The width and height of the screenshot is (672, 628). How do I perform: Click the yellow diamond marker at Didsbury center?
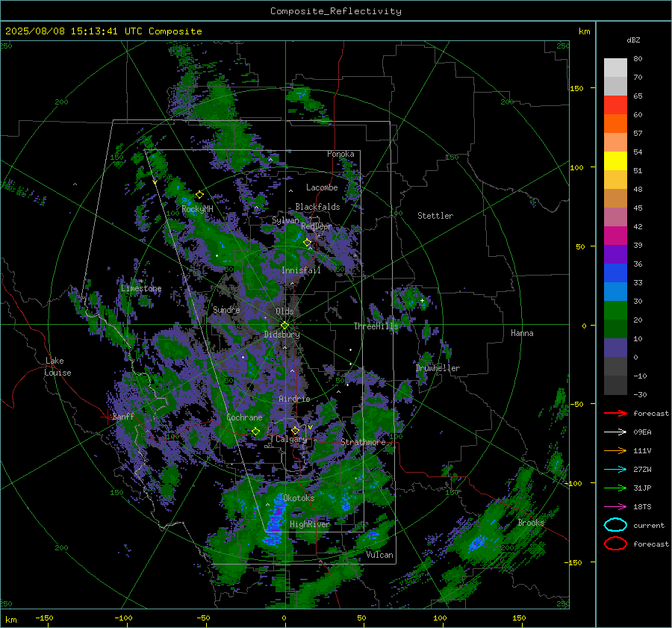[284, 326]
